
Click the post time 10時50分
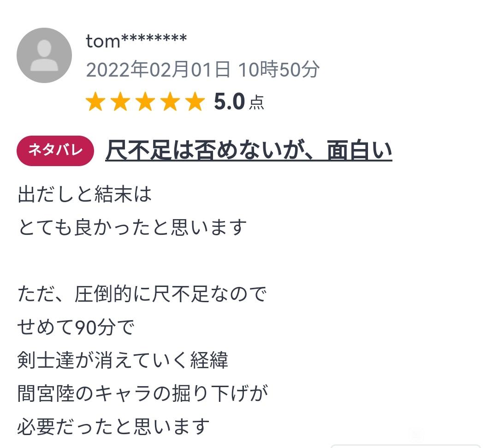279,69
